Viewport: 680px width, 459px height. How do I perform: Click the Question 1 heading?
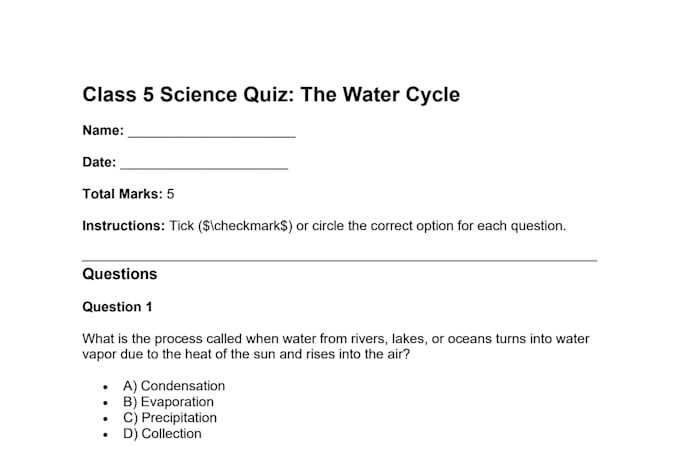tap(117, 307)
